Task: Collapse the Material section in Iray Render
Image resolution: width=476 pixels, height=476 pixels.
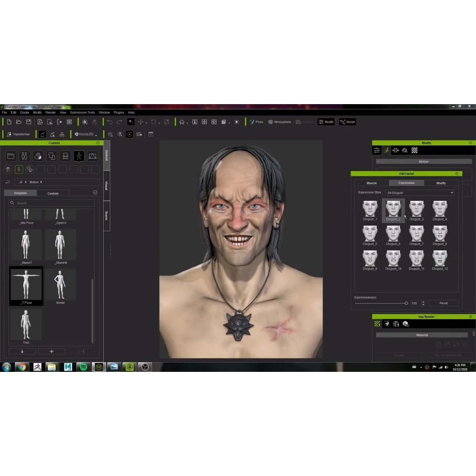Action: [x=378, y=335]
